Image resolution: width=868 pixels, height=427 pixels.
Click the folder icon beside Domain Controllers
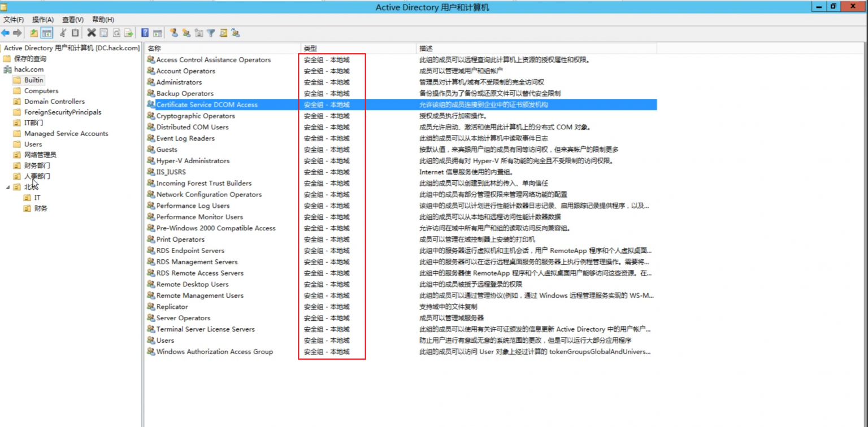(17, 101)
